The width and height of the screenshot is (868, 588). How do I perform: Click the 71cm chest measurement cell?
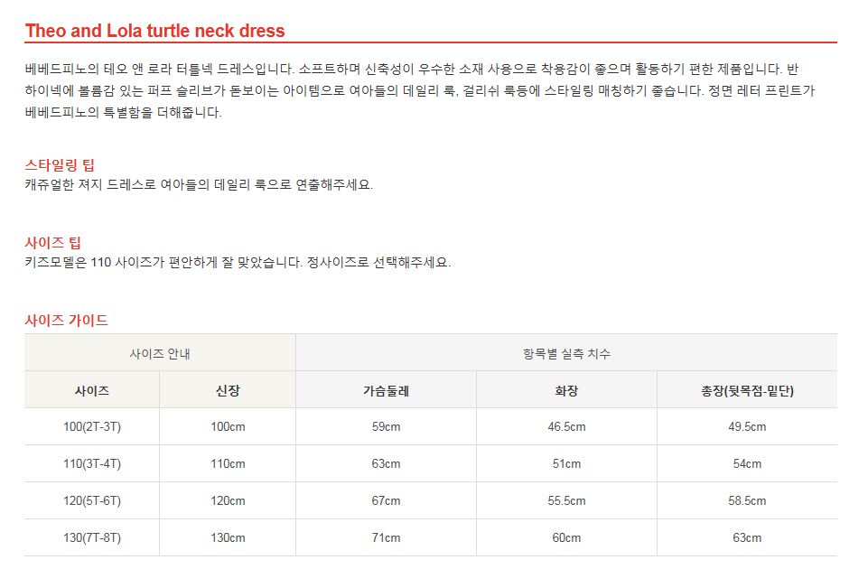point(386,537)
